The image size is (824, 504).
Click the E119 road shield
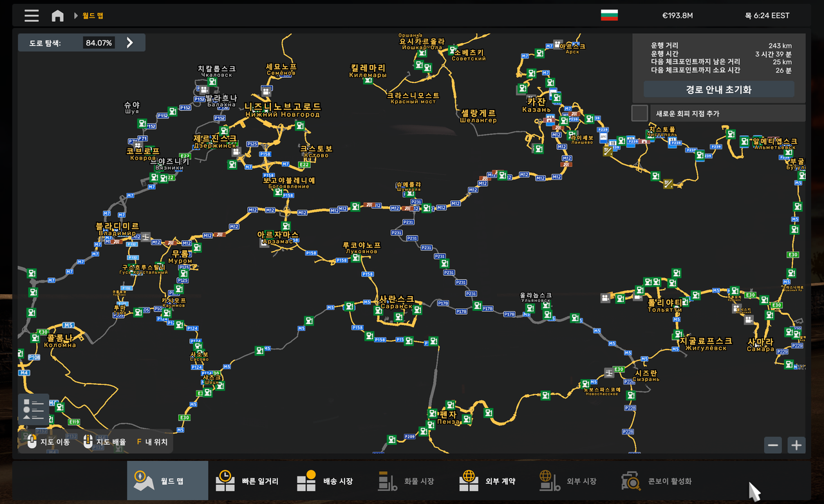click(x=73, y=422)
